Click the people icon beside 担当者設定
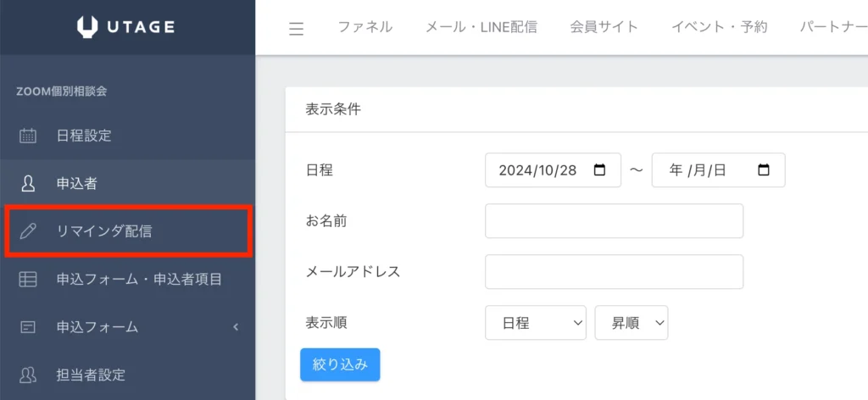Image resolution: width=868 pixels, height=400 pixels. [28, 375]
